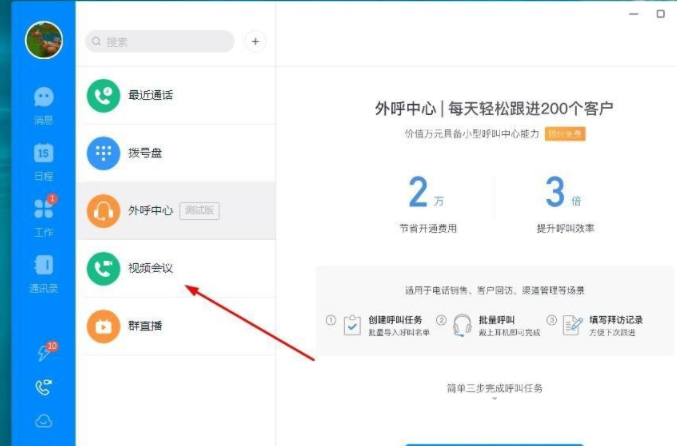Open the 视频会议 video meeting entry

[176, 268]
